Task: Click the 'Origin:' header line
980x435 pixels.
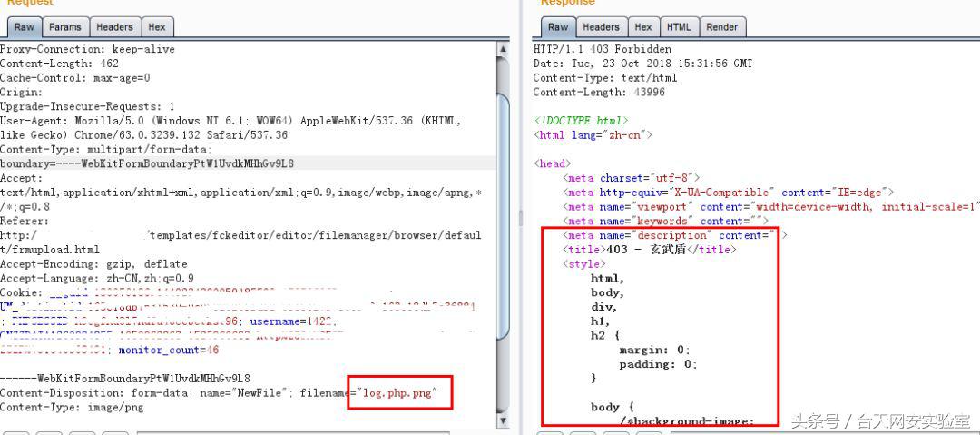Action: 21,92
